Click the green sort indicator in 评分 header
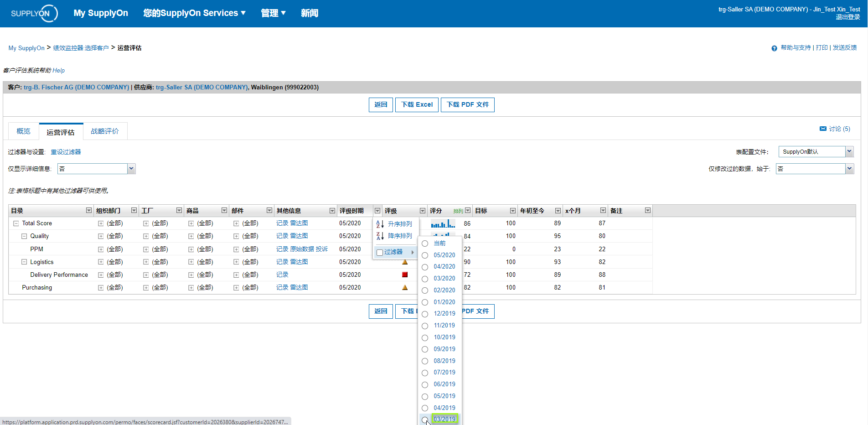The width and height of the screenshot is (868, 425). click(458, 211)
